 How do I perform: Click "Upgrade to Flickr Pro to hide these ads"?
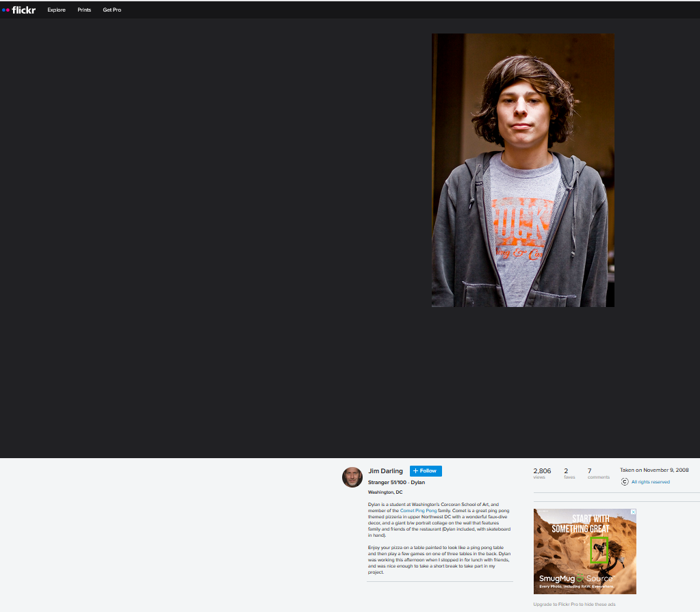pos(574,604)
